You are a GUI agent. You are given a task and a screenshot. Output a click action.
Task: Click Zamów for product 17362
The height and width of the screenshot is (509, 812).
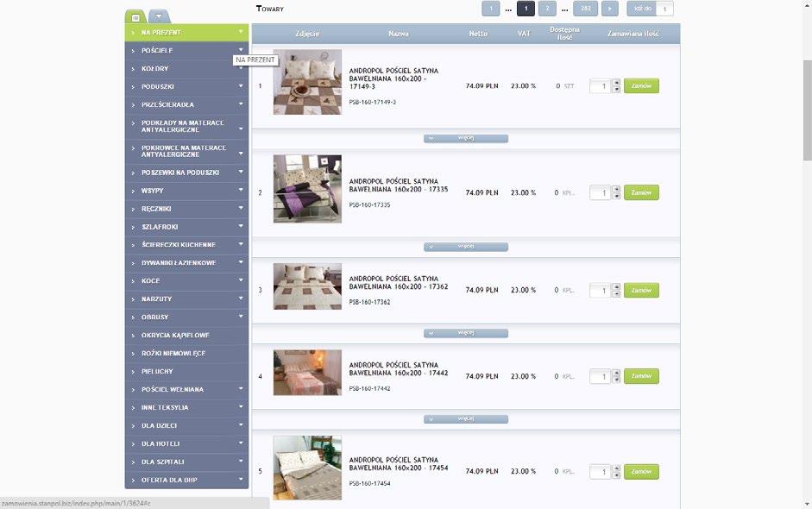point(641,291)
